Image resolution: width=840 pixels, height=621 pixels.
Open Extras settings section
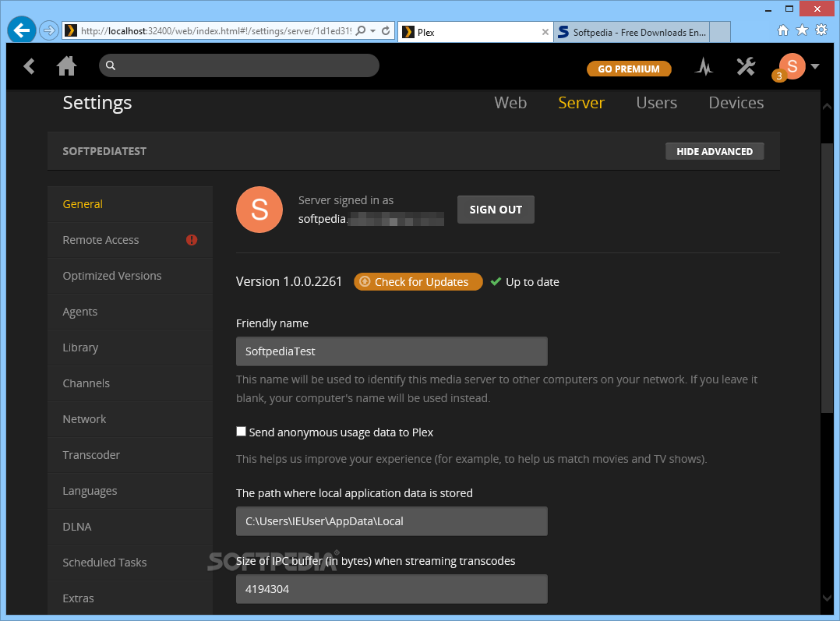click(130, 598)
